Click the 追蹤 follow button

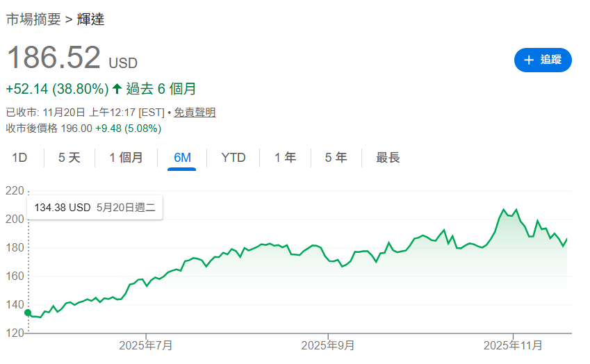click(543, 60)
